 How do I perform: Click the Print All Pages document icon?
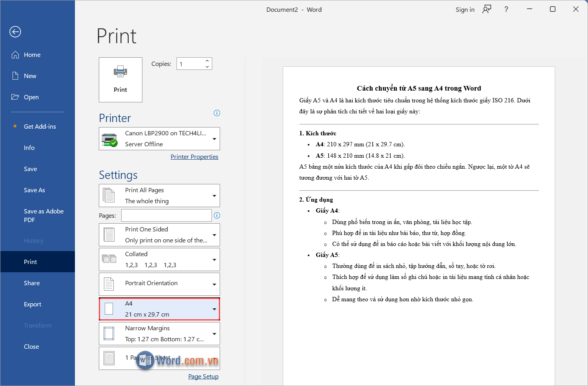tap(109, 195)
